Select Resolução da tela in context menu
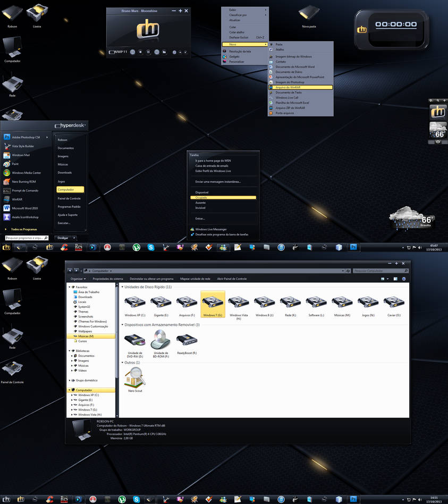Image resolution: width=448 pixels, height=504 pixels. coord(245,52)
